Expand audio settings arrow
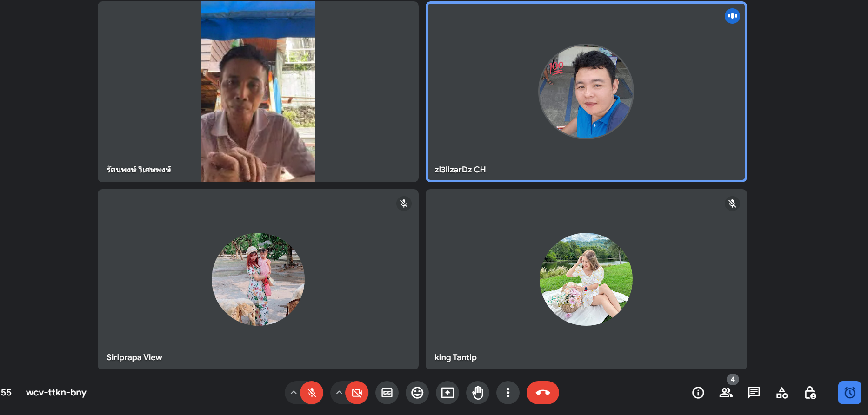 tap(293, 393)
